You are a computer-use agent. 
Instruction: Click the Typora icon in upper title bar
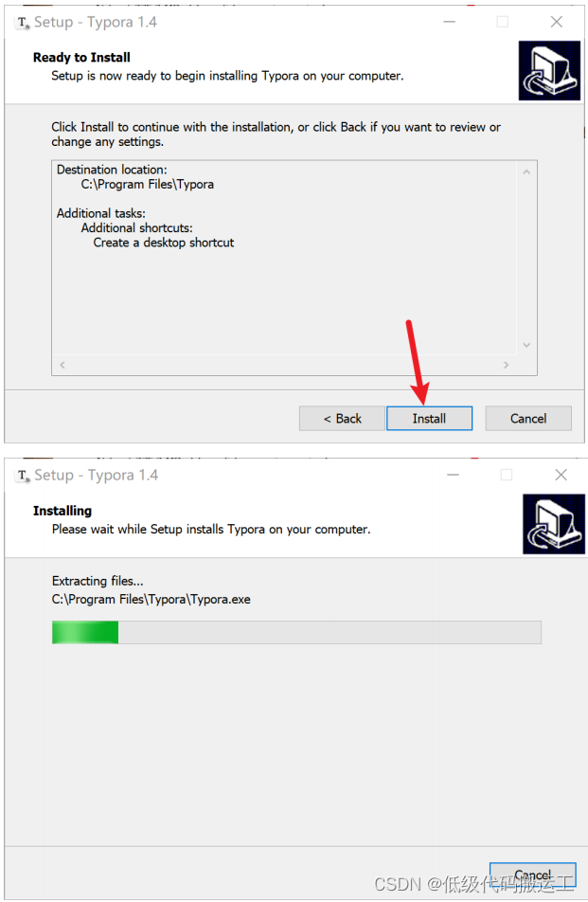click(23, 23)
